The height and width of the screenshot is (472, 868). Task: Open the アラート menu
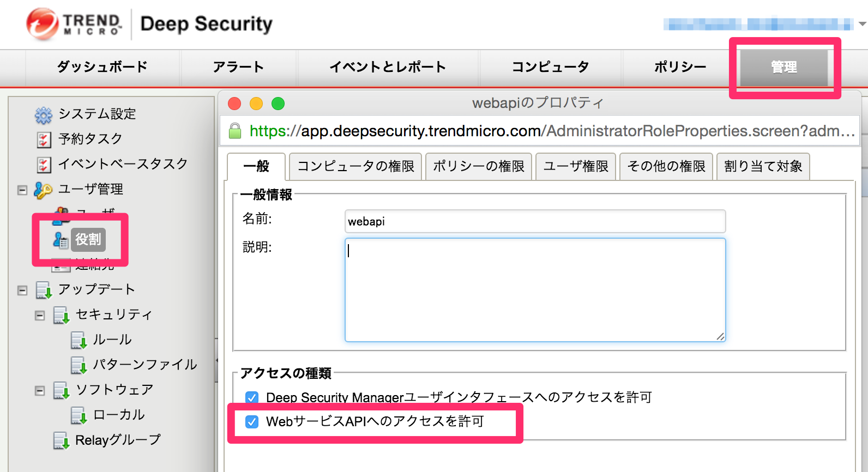(238, 67)
